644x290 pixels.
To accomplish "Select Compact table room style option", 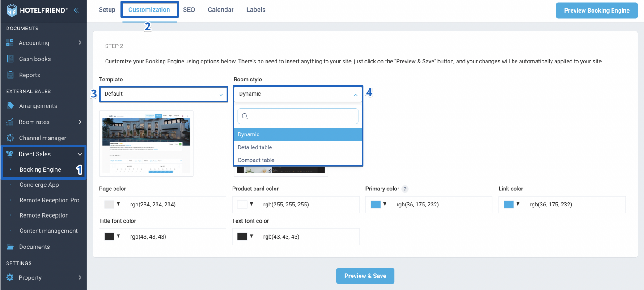I will coord(298,160).
